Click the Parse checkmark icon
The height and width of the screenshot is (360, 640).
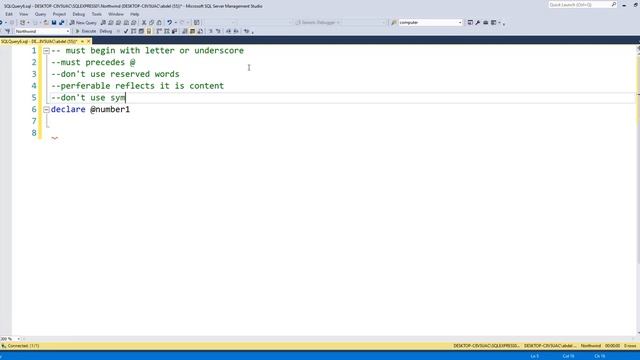click(x=126, y=31)
